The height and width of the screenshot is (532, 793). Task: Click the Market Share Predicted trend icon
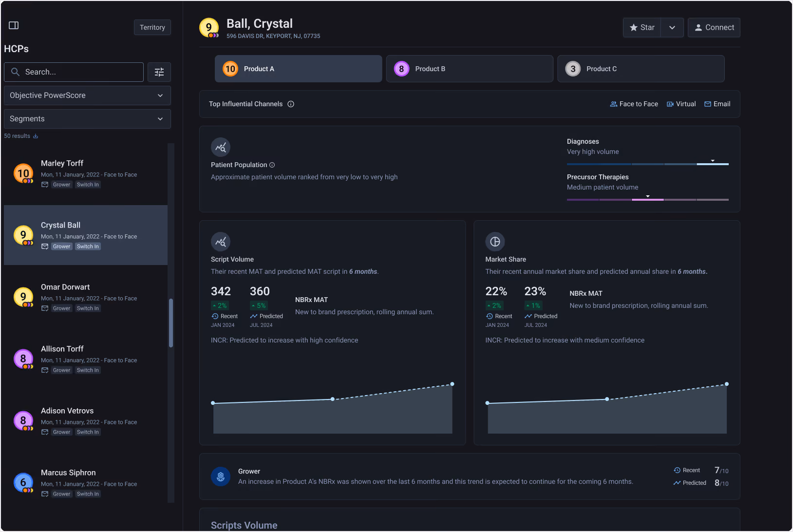click(x=528, y=317)
